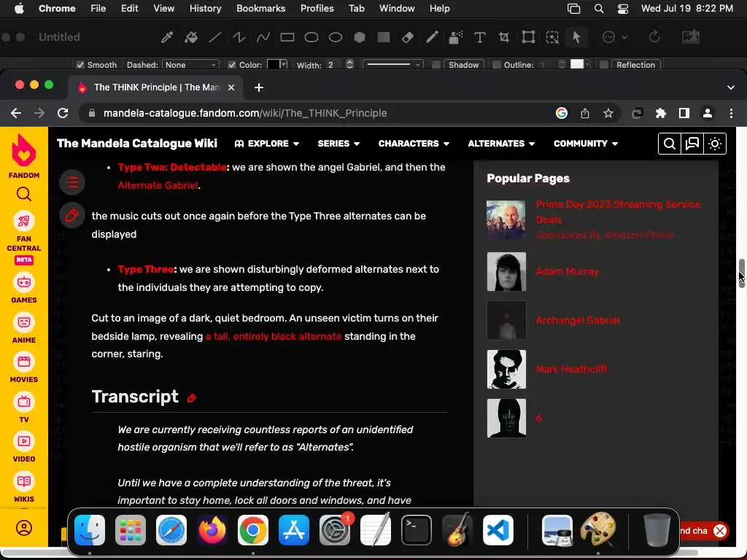Open the Dashed style dropdown
747x560 pixels.
(x=190, y=65)
